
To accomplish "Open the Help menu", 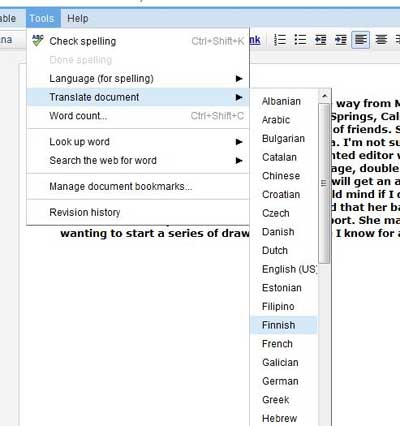I will click(x=78, y=18).
